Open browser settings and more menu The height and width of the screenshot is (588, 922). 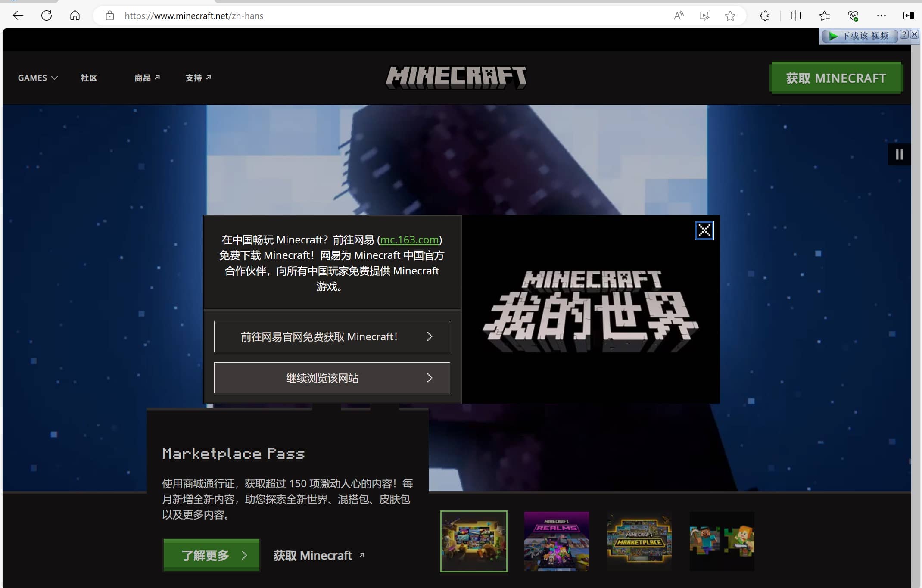[881, 16]
